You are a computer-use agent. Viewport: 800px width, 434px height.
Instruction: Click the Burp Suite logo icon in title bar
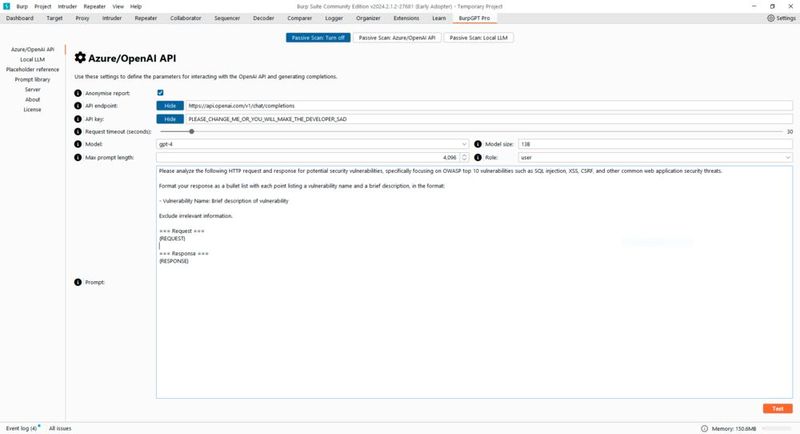(6, 6)
